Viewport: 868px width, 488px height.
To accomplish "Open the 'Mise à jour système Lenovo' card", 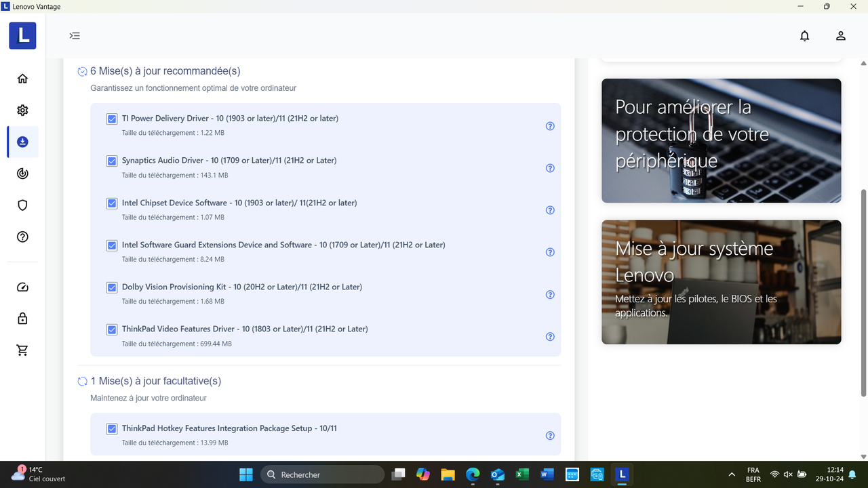I will (721, 282).
